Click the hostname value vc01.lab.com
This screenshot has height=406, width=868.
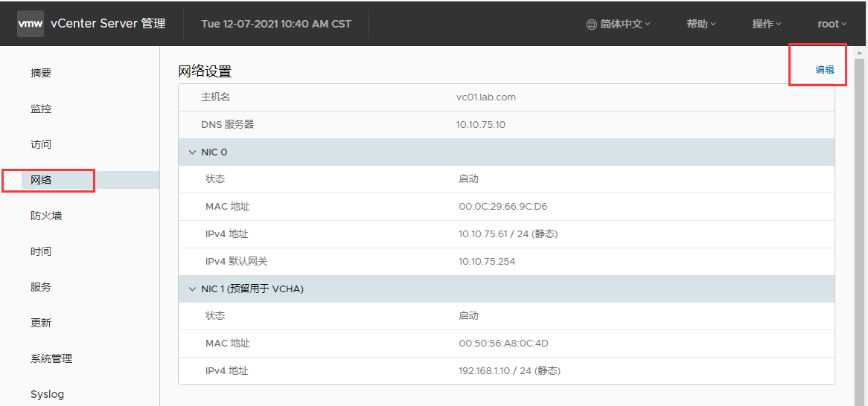click(x=486, y=97)
